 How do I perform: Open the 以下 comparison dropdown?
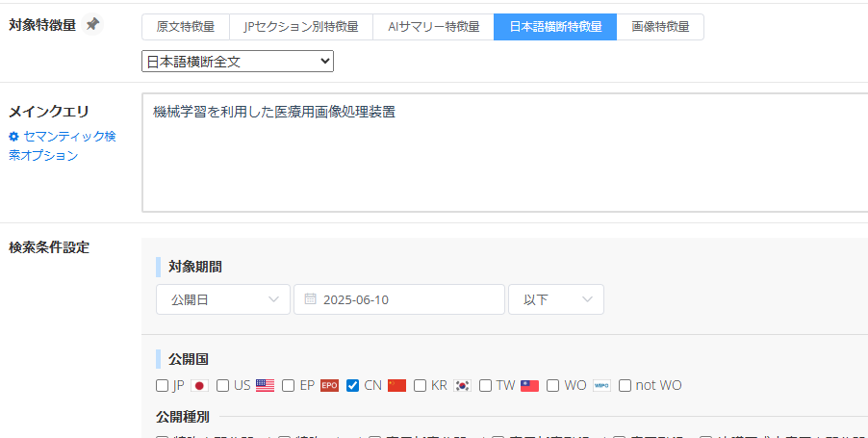click(x=555, y=299)
